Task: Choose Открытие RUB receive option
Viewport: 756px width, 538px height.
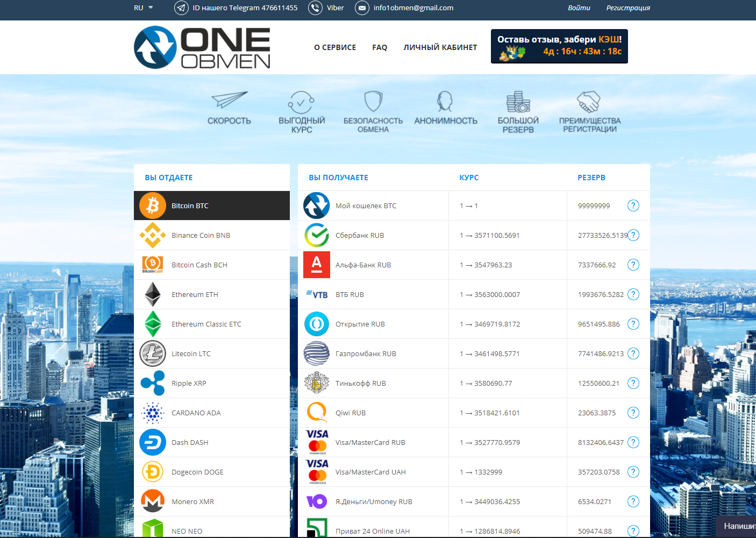Action: 373,324
